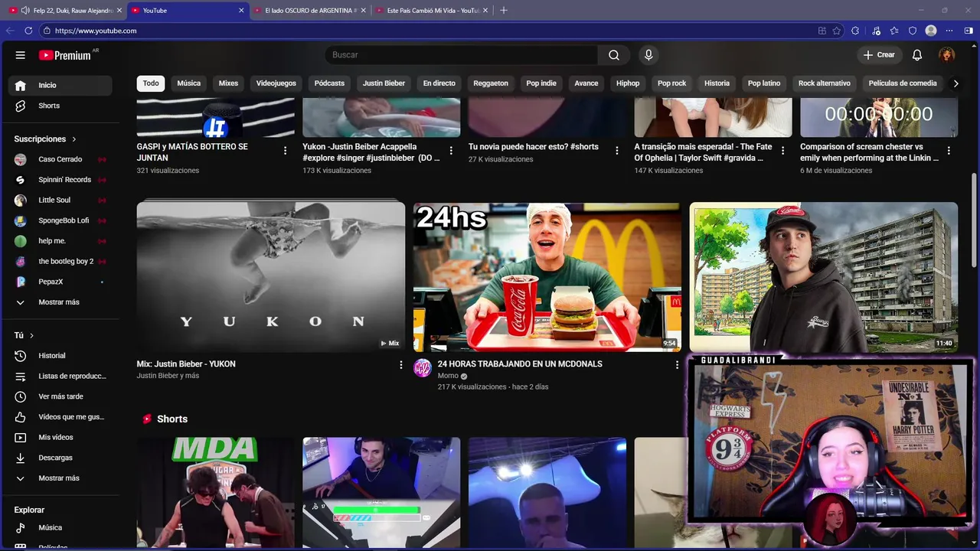Click the page vertical scrollbar
The height and width of the screenshot is (551, 980).
click(975, 220)
